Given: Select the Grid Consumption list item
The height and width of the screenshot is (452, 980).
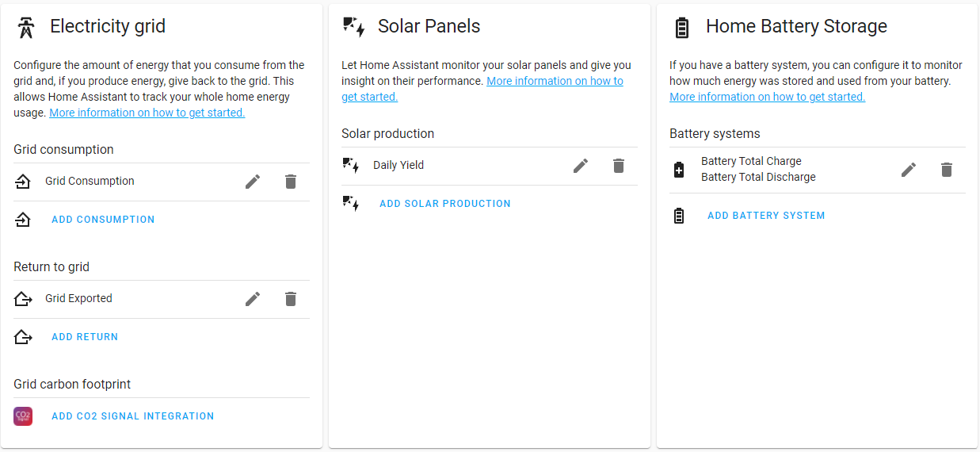Looking at the screenshot, I should [x=90, y=182].
